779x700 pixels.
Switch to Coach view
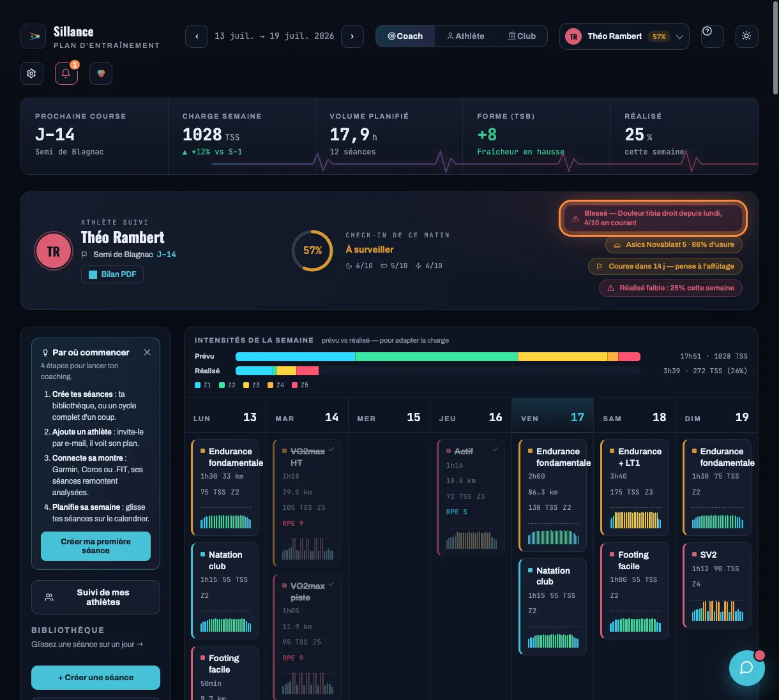(405, 36)
